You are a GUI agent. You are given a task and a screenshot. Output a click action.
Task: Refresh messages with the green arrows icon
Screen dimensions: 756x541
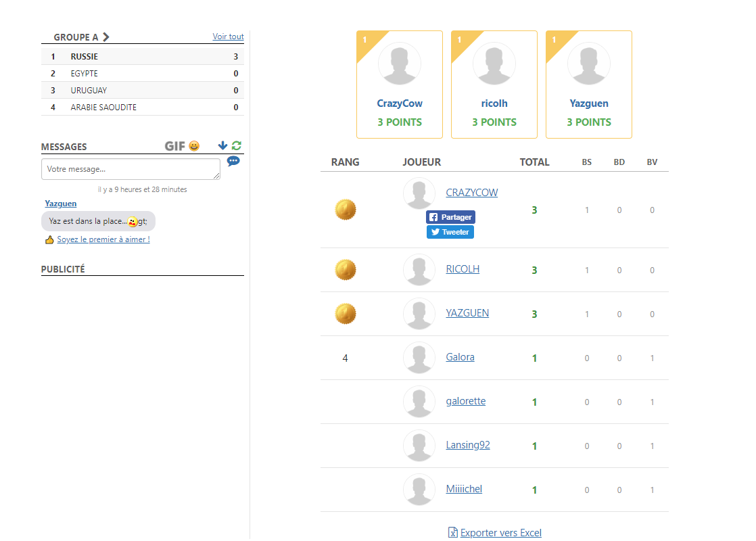236,145
